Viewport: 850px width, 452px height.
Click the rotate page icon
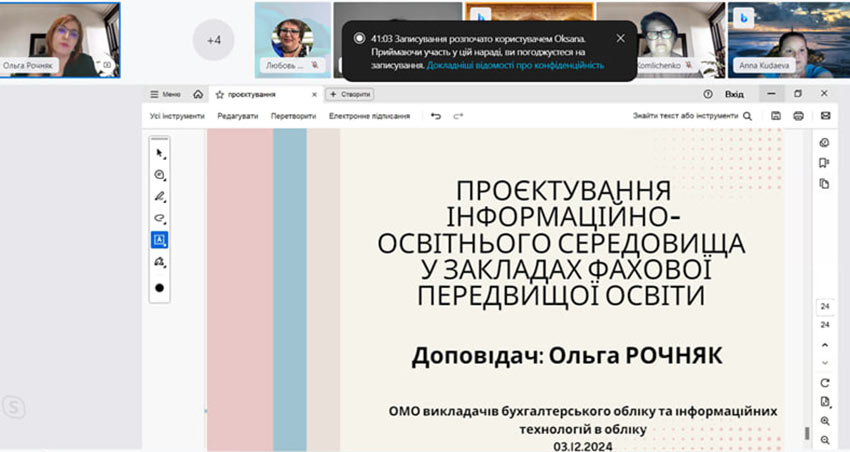[824, 383]
